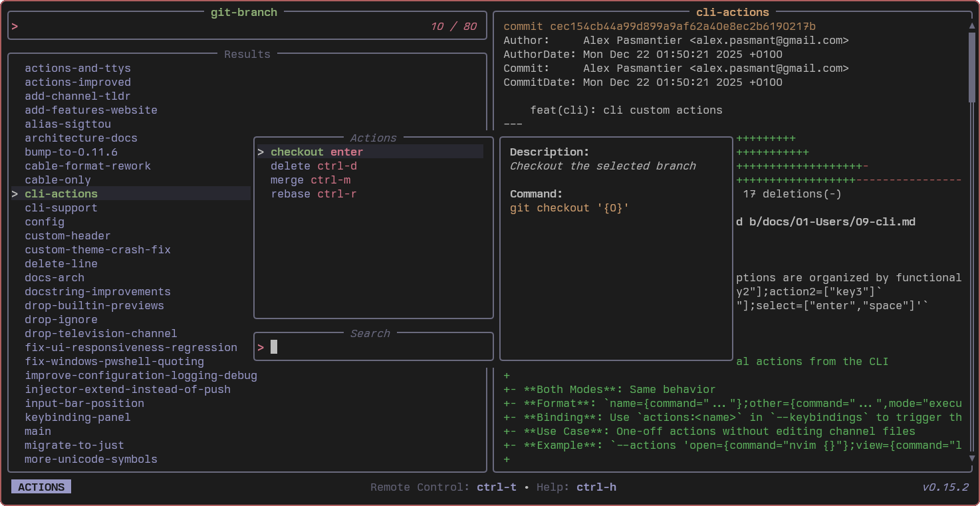Choose the main branch

(x=38, y=432)
